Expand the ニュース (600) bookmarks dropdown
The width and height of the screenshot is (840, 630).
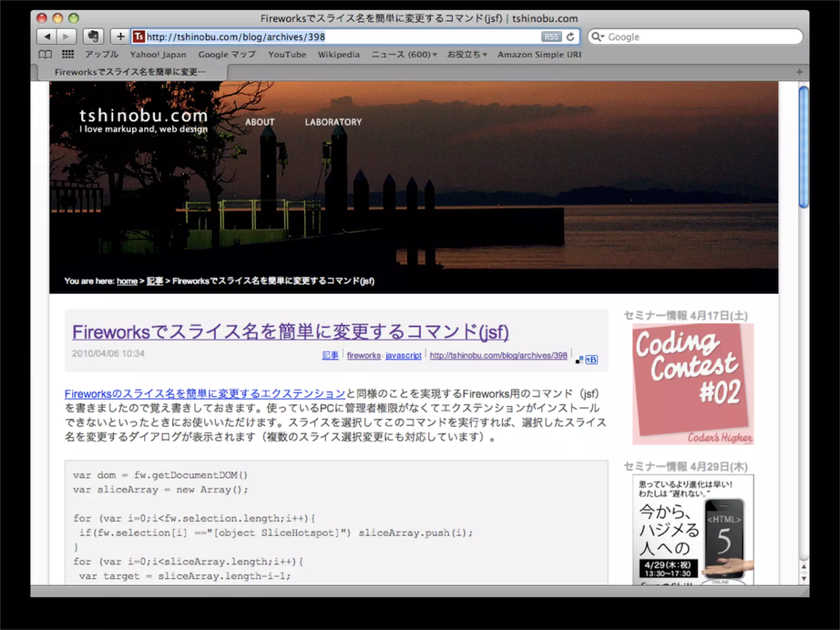coord(404,55)
